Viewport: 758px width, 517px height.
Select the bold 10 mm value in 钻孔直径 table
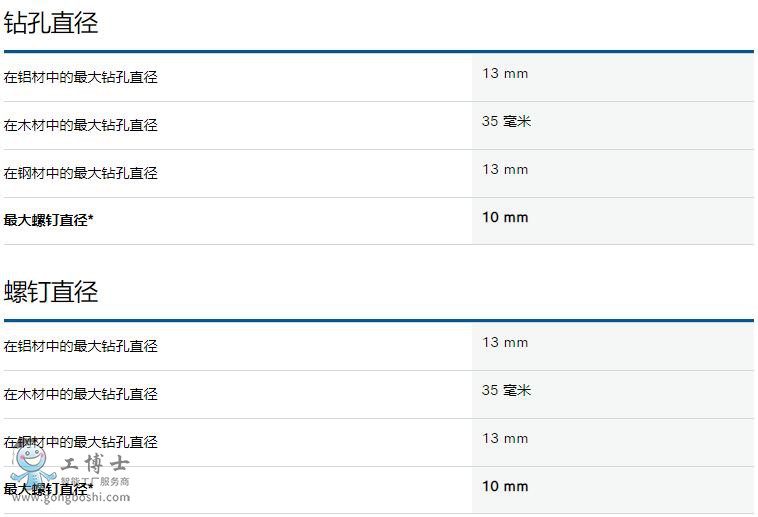tap(505, 218)
